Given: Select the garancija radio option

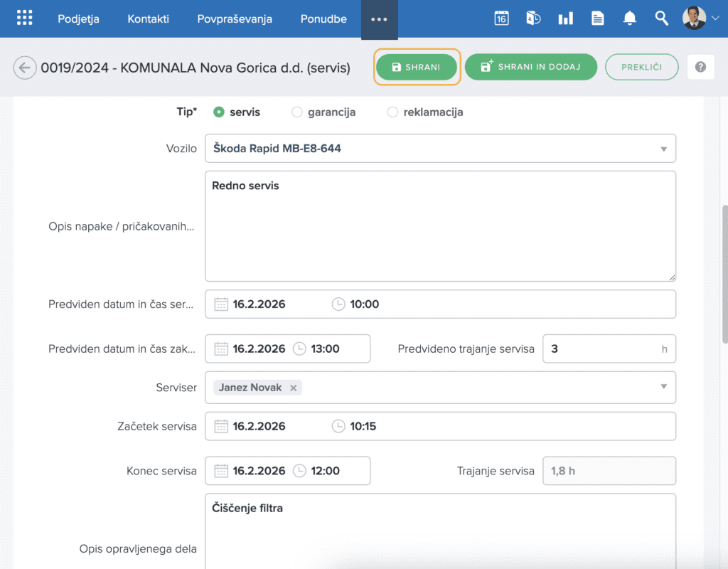Looking at the screenshot, I should [297, 112].
